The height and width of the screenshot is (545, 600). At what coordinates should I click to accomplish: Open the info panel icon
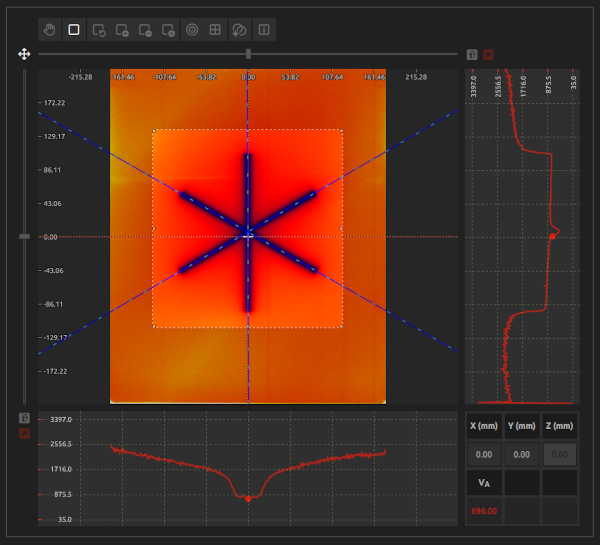[264, 29]
